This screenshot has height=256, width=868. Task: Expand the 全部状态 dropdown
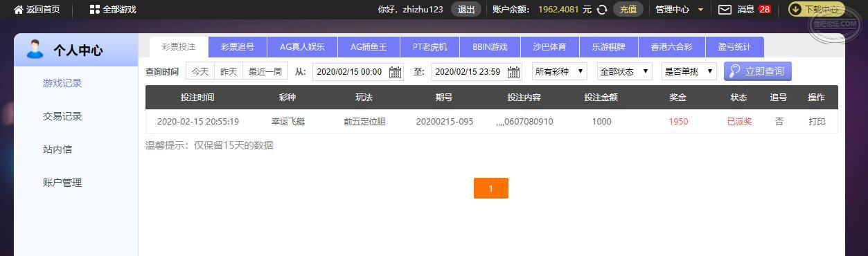[625, 71]
